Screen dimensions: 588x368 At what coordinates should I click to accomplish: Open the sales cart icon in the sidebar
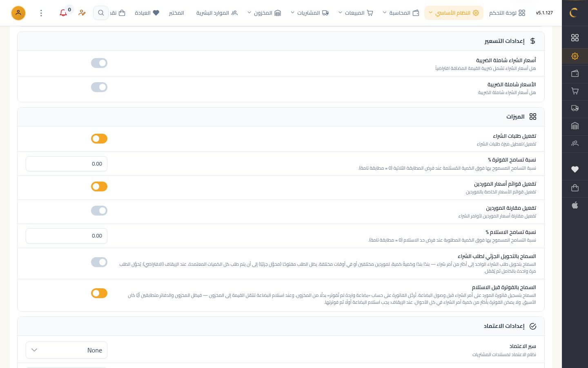pos(575,91)
